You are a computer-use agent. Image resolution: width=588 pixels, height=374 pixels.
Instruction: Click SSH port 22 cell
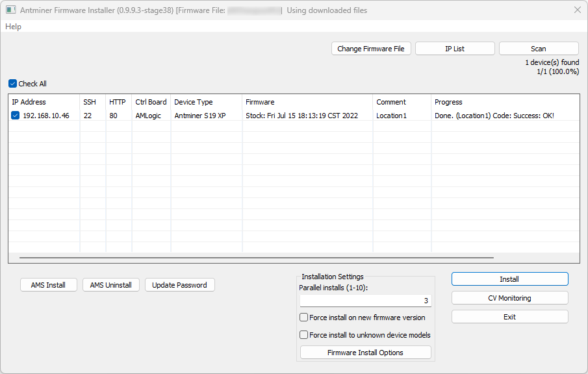(x=88, y=116)
